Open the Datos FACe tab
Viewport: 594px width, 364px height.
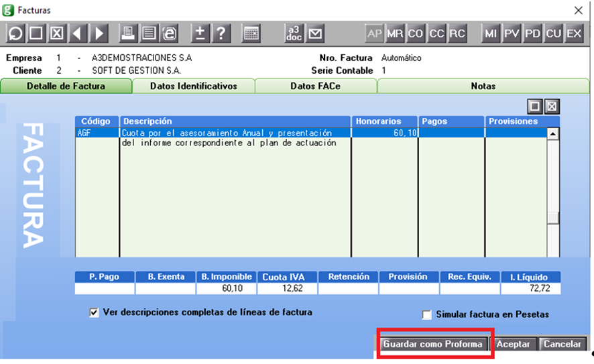coord(316,86)
